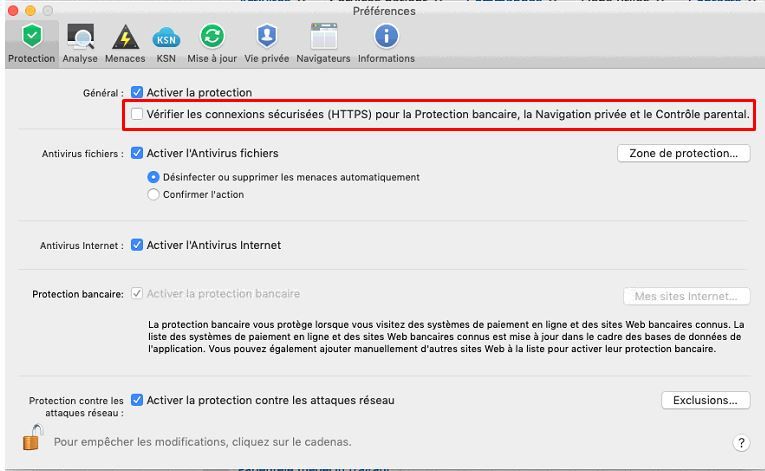Open the Mise à jour tab
Viewport: 765px width, 471px height.
click(212, 44)
